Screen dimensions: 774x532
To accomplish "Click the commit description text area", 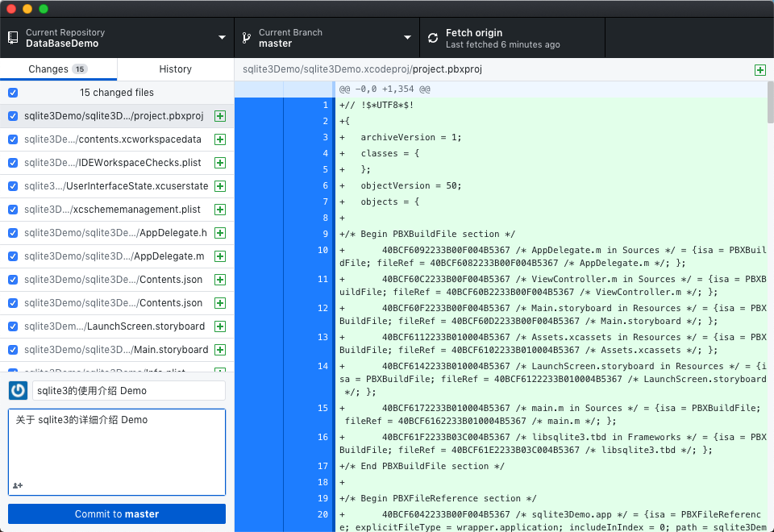I will point(117,452).
